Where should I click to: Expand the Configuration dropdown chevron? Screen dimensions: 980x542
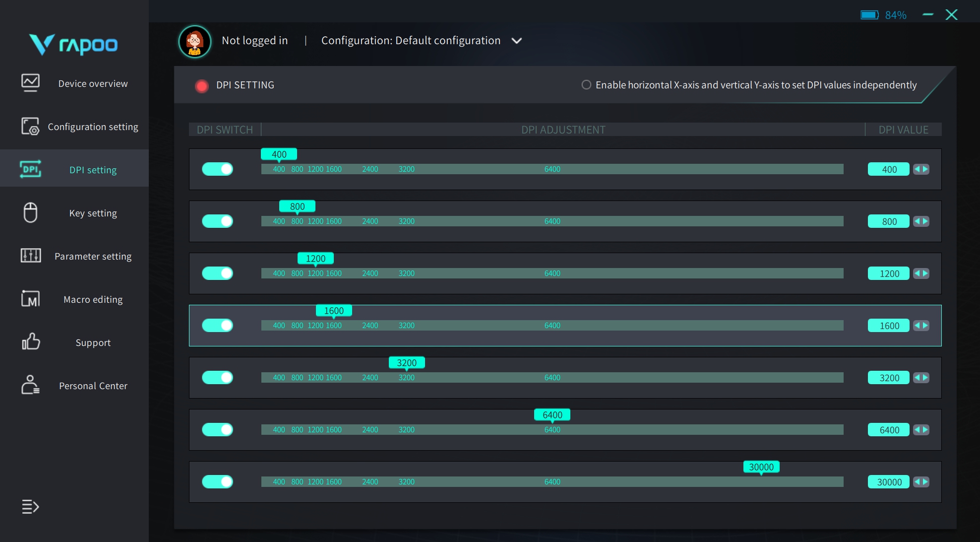coord(517,41)
